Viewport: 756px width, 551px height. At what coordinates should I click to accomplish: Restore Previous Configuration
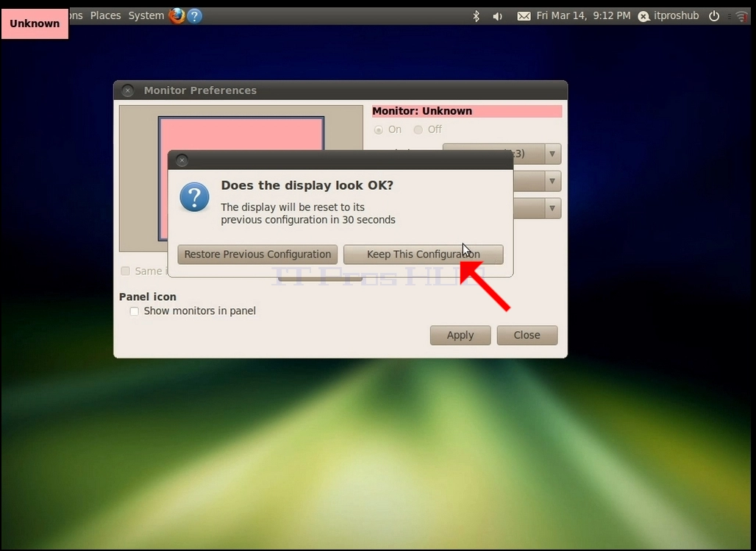tap(257, 255)
